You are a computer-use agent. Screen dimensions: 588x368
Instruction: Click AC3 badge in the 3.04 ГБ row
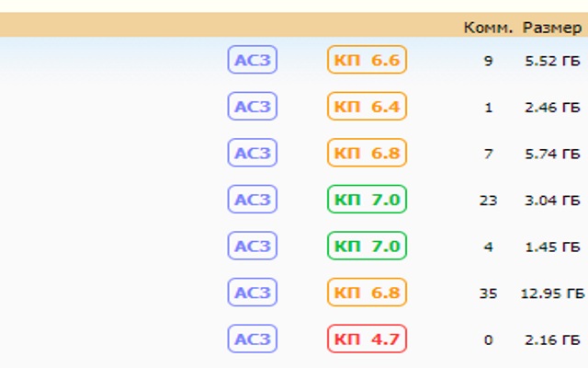pos(253,200)
